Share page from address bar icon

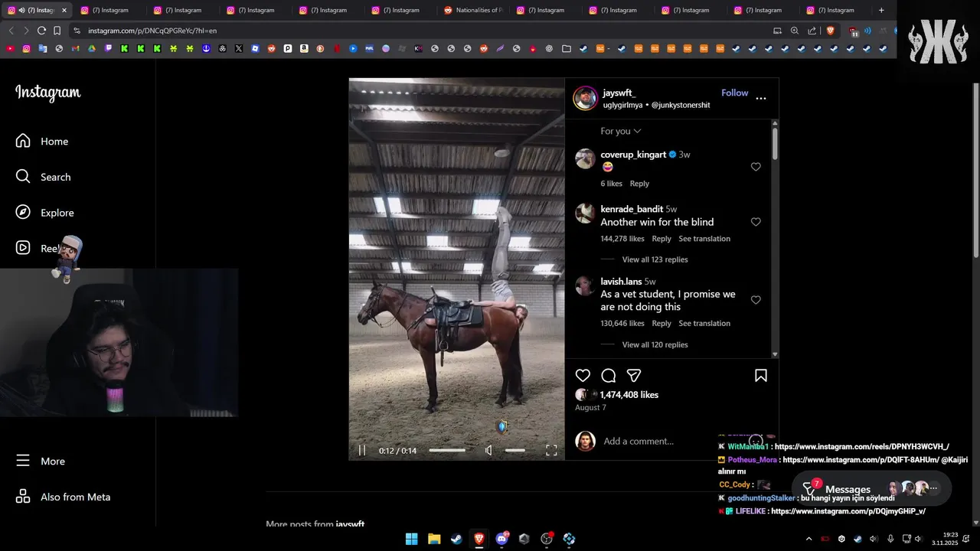tap(812, 31)
